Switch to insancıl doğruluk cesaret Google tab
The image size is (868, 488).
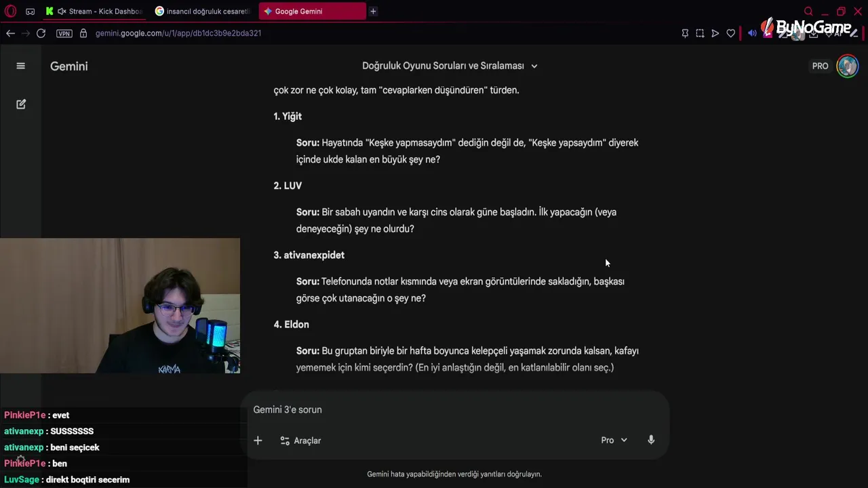(x=203, y=12)
